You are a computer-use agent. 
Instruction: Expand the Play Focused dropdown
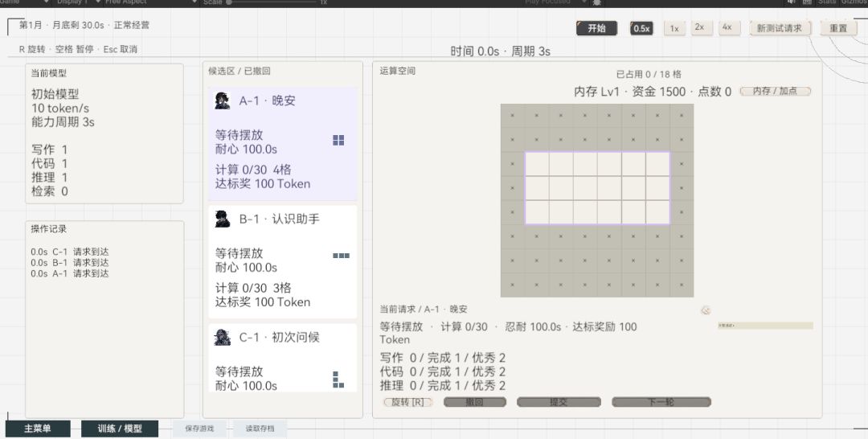pos(555,2)
